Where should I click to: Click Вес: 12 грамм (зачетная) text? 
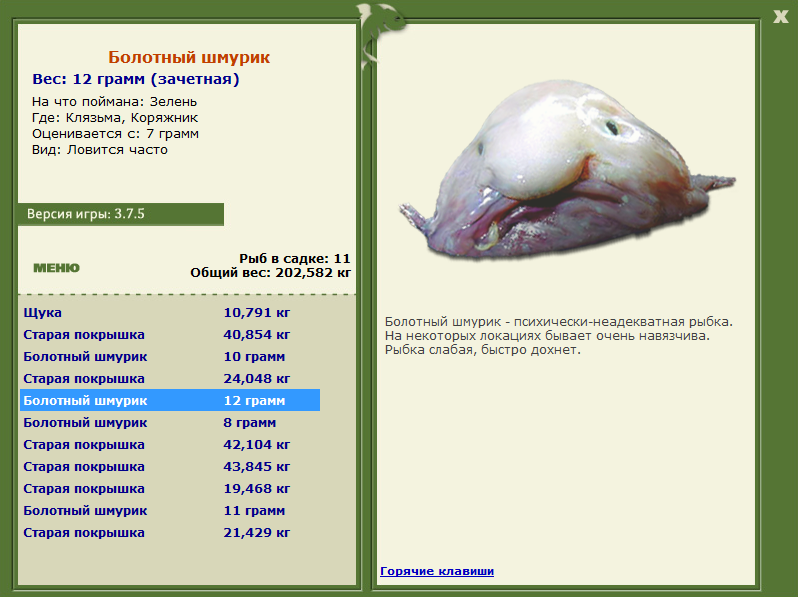[x=135, y=79]
